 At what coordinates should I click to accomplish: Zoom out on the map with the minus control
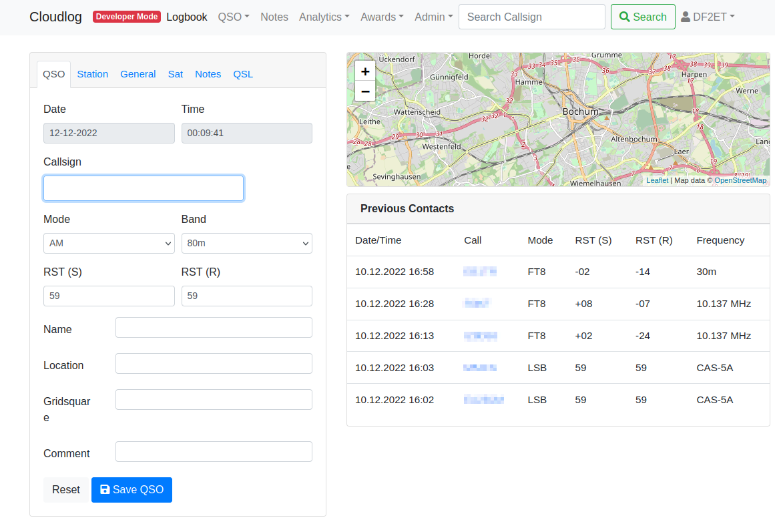[x=364, y=91]
